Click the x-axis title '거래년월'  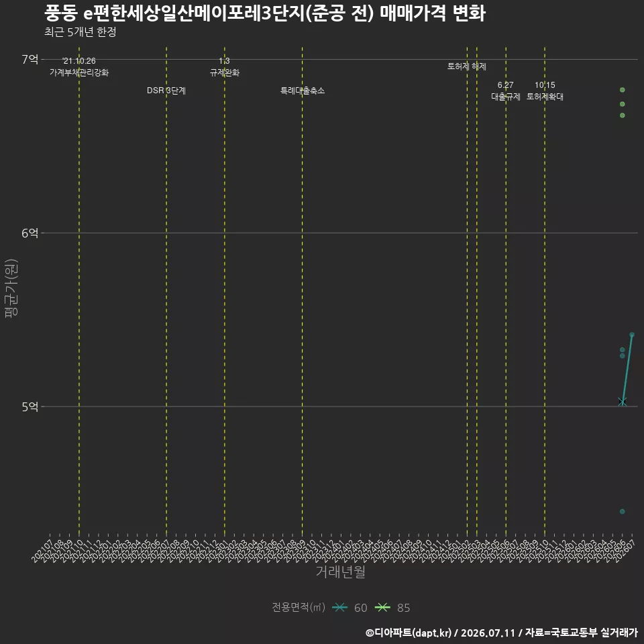341,572
